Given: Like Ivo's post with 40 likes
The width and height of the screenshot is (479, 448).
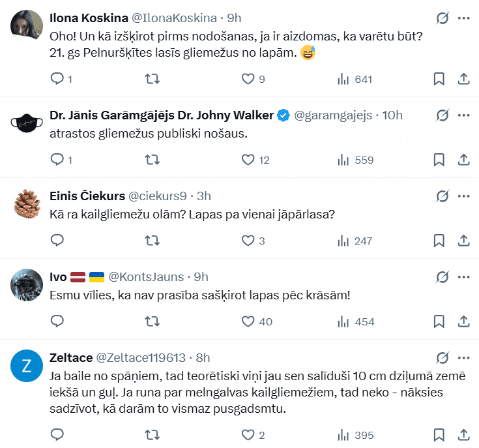Looking at the screenshot, I should (x=248, y=321).
